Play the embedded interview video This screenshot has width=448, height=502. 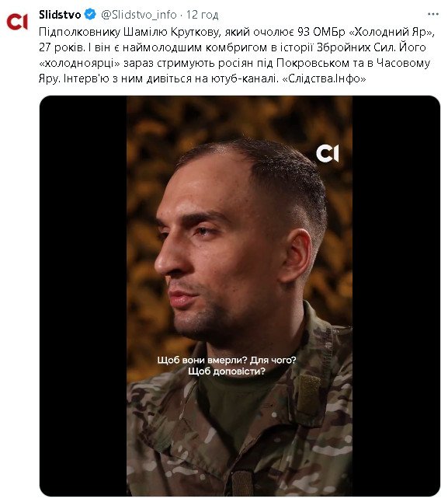pos(239,296)
